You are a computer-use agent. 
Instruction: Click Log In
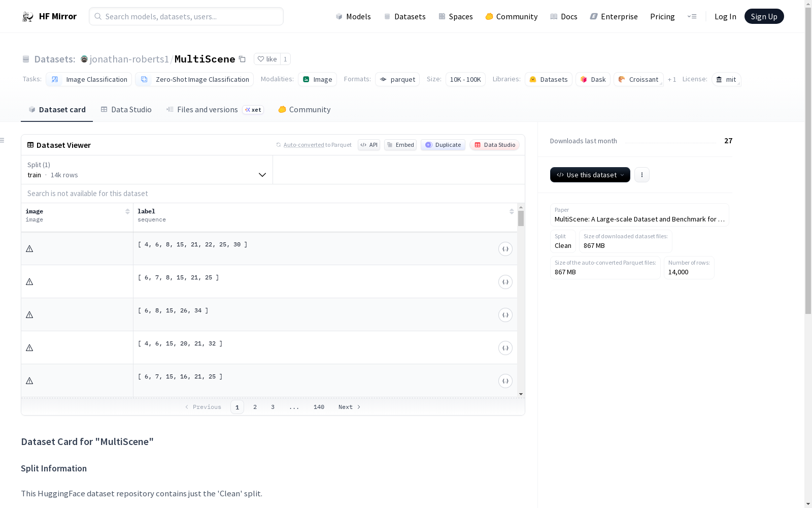pyautogui.click(x=725, y=17)
